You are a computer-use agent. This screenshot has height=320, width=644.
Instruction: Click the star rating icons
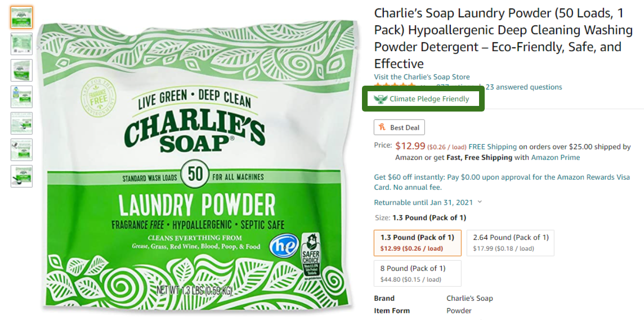pyautogui.click(x=395, y=87)
